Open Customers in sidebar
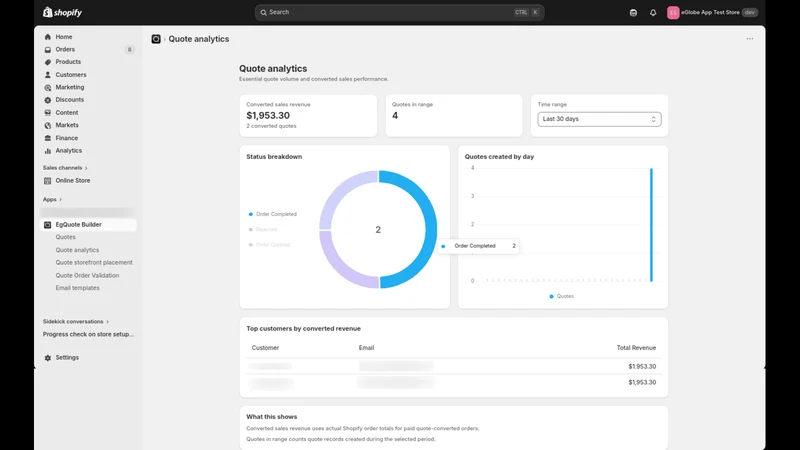800x450 pixels. pos(71,74)
